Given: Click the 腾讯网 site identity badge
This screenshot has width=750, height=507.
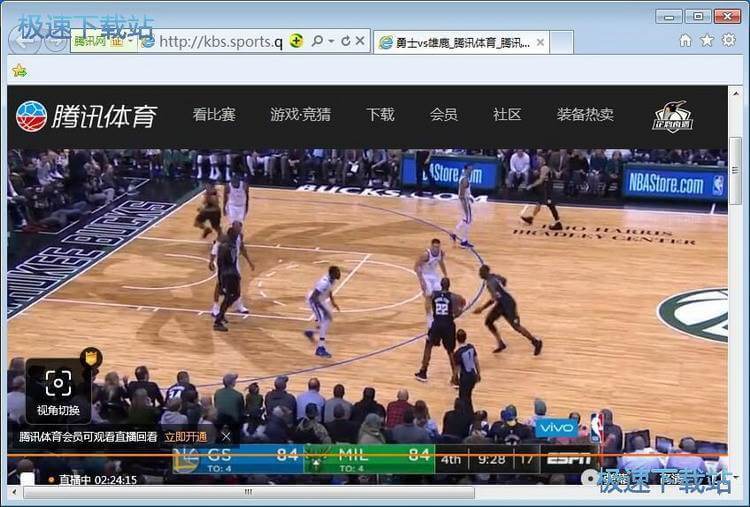Looking at the screenshot, I should tap(103, 42).
